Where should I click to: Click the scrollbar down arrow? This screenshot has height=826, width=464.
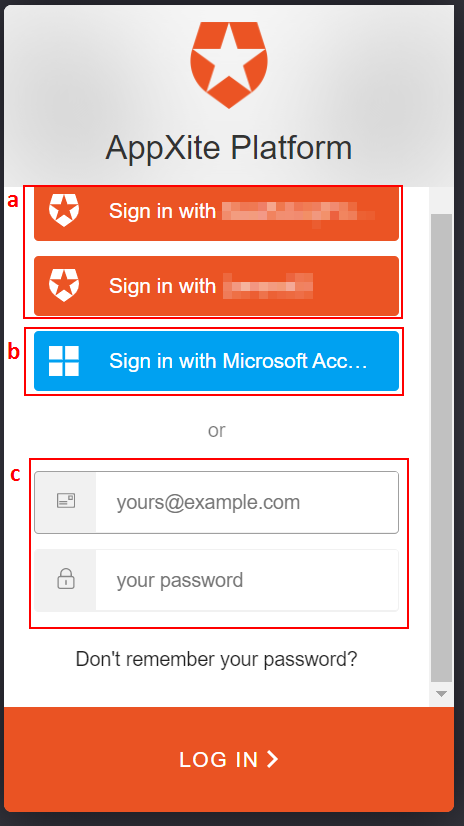click(x=441, y=693)
